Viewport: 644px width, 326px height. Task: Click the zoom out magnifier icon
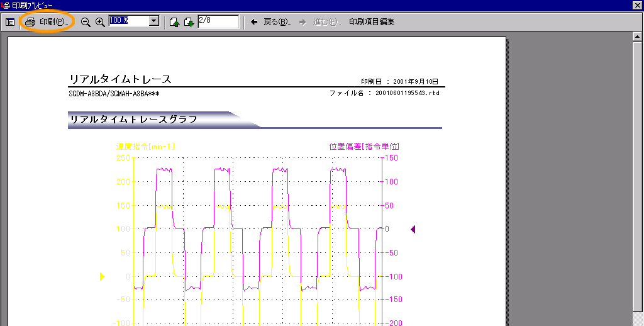[x=86, y=22]
